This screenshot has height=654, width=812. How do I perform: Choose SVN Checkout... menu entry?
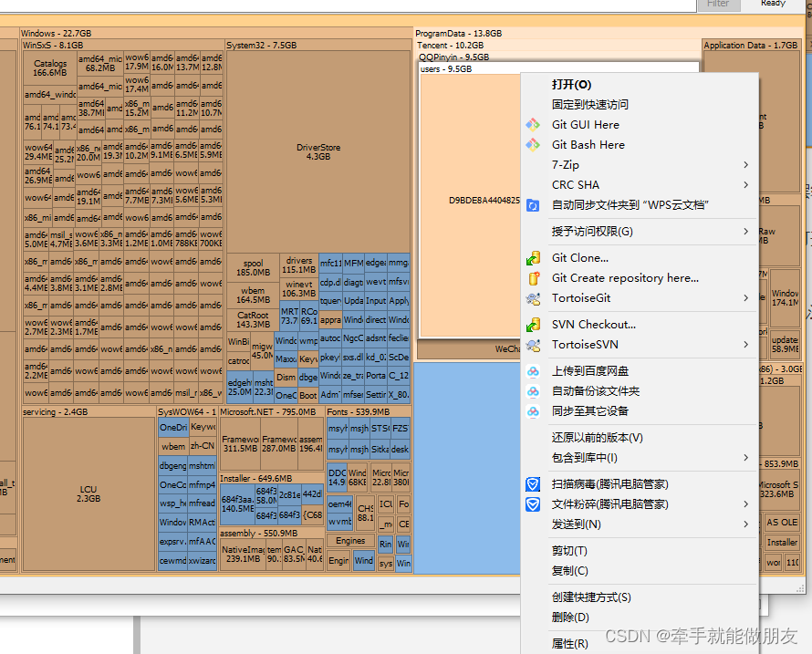click(639, 325)
